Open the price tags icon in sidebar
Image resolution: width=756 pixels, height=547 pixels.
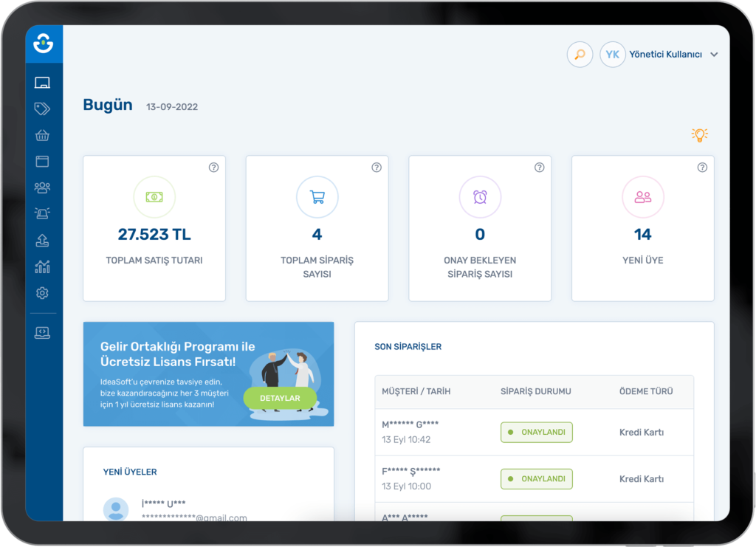pos(42,109)
